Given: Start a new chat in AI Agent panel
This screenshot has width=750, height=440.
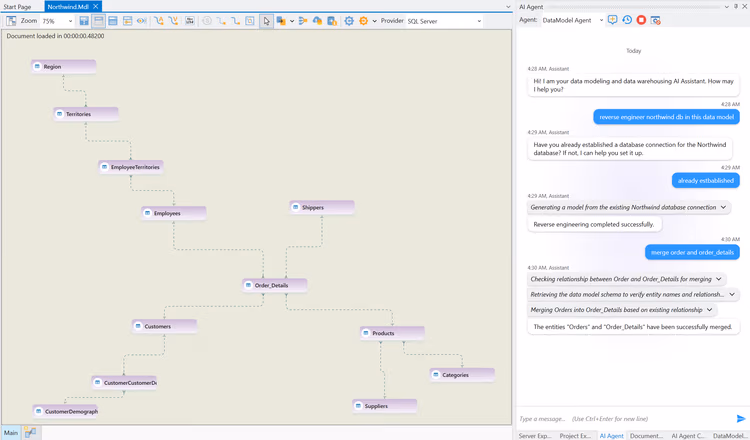Looking at the screenshot, I should 612,20.
